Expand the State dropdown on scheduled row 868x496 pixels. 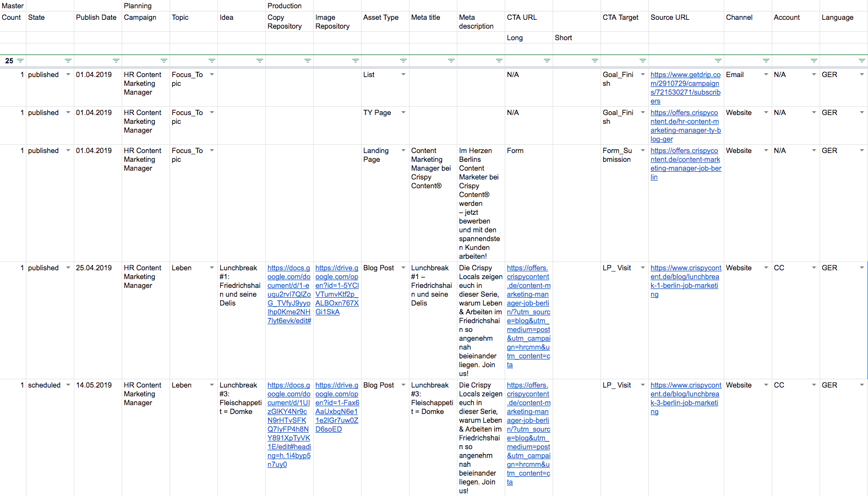(68, 385)
